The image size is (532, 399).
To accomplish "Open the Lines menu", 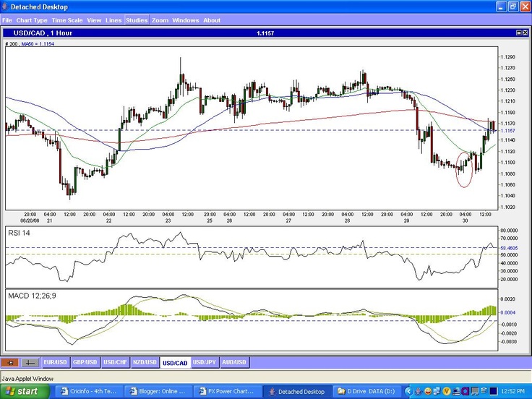I will (113, 20).
